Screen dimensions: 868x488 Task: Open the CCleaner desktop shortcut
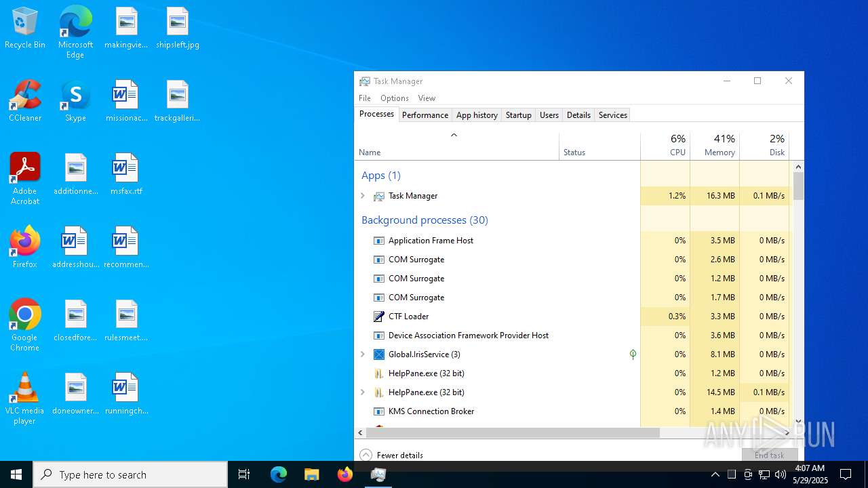click(25, 102)
